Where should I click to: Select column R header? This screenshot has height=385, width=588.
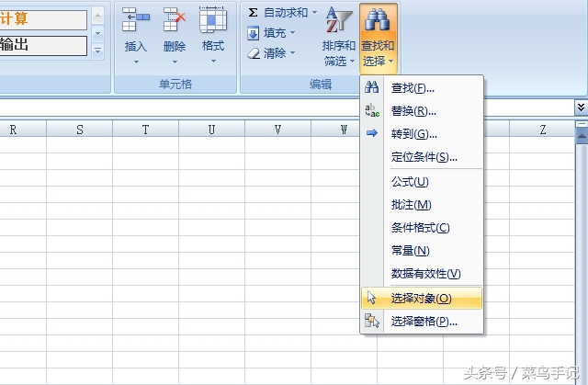tap(23, 130)
